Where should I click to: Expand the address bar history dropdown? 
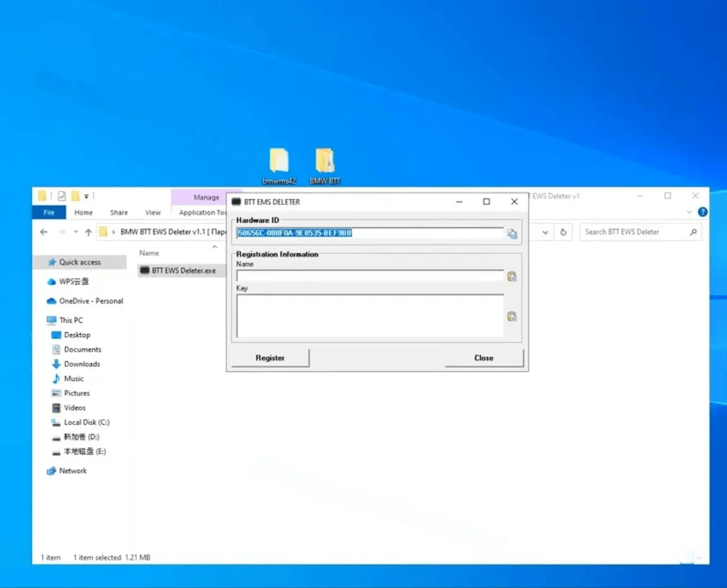(x=546, y=232)
